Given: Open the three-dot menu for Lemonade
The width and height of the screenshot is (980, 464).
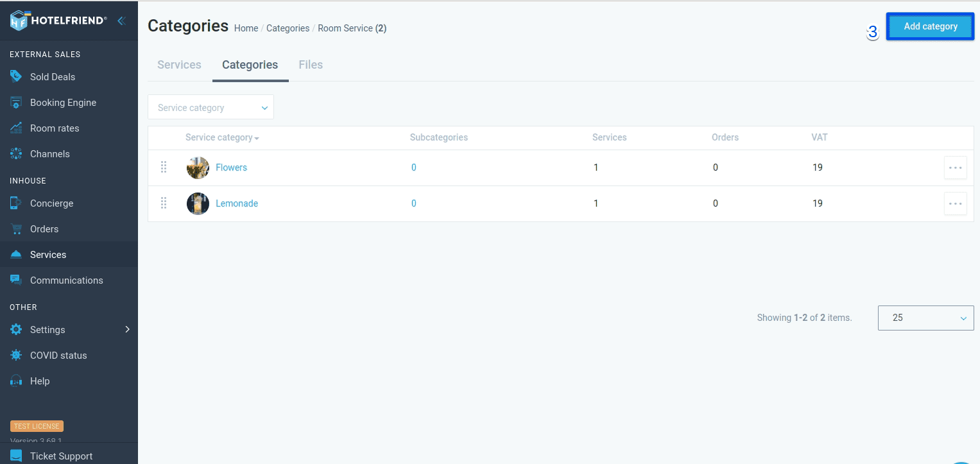Looking at the screenshot, I should [x=955, y=203].
